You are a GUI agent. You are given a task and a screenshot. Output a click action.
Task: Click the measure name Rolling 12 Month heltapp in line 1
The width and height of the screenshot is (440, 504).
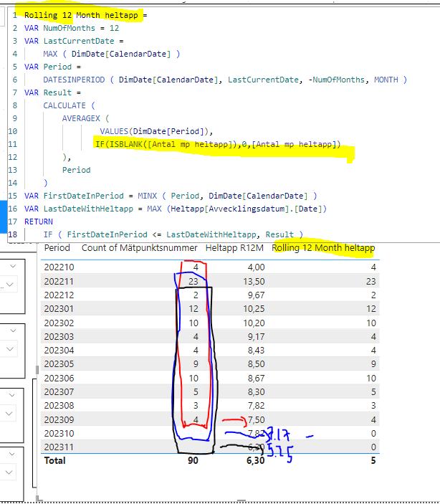coord(81,15)
